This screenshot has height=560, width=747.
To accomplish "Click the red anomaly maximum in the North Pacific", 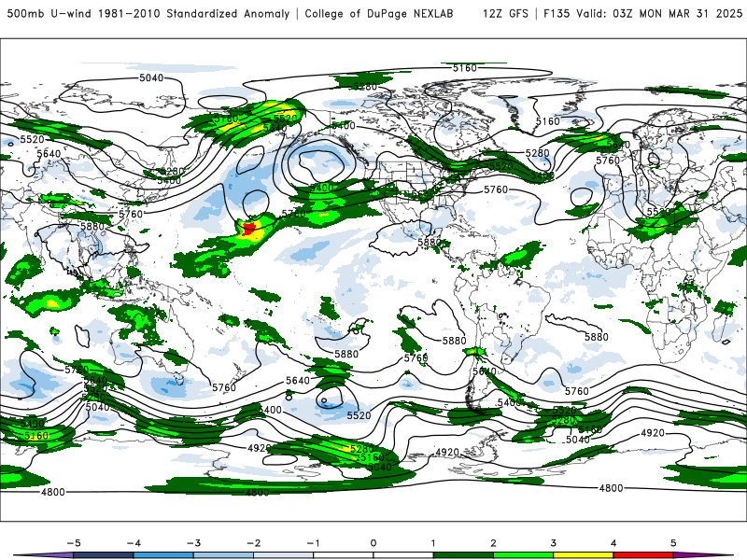I will tap(249, 228).
